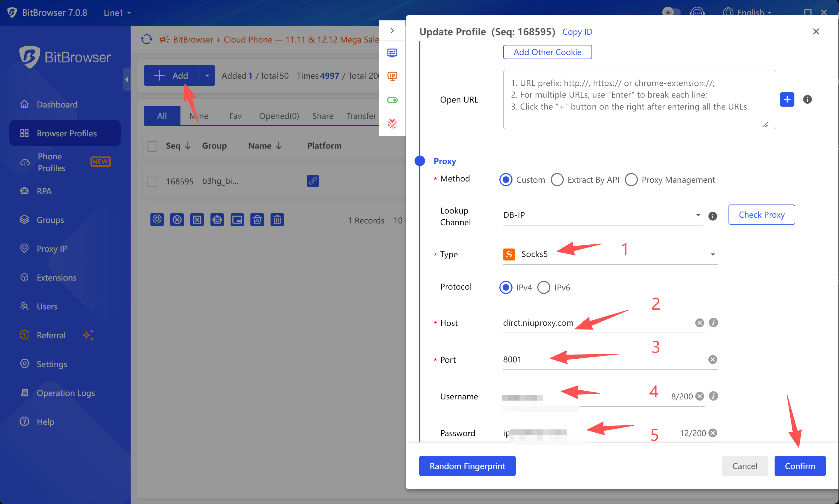This screenshot has width=839, height=504.
Task: Select the Custom proxy method
Action: (x=522, y=179)
